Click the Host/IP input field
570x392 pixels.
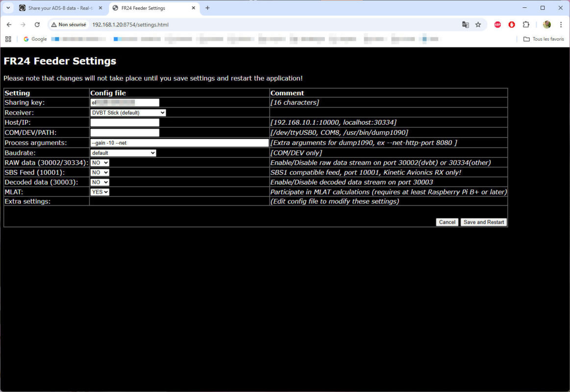(124, 122)
